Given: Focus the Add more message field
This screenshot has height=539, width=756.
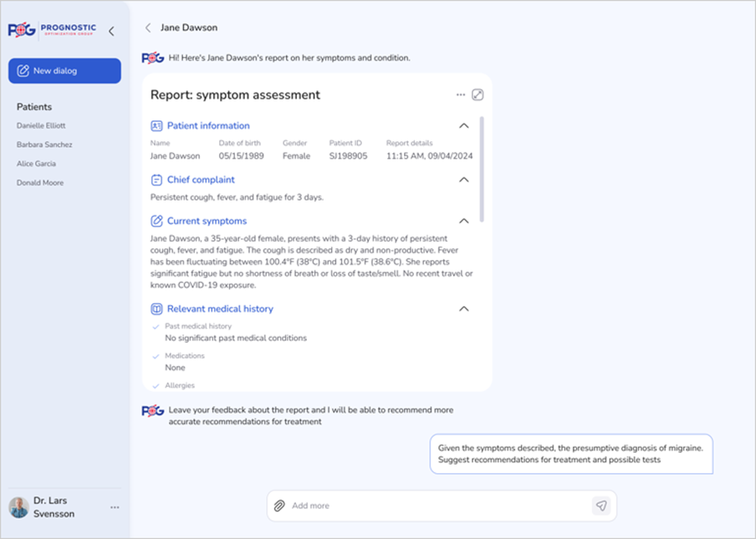Looking at the screenshot, I should pyautogui.click(x=435, y=506).
